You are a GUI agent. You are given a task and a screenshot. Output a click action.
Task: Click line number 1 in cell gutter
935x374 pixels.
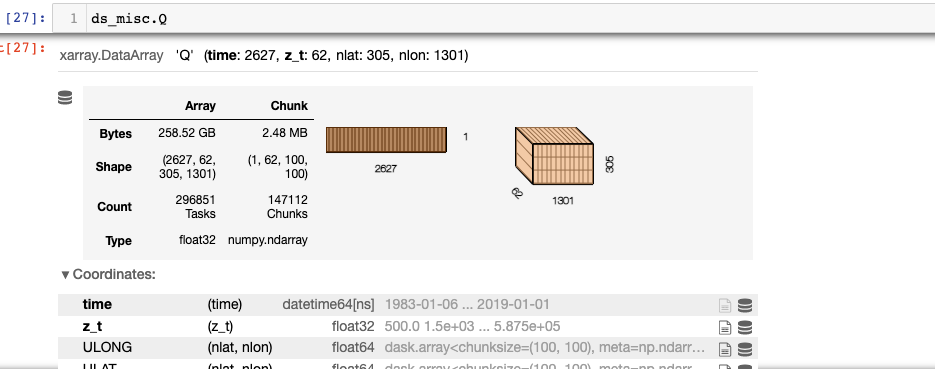tap(74, 18)
